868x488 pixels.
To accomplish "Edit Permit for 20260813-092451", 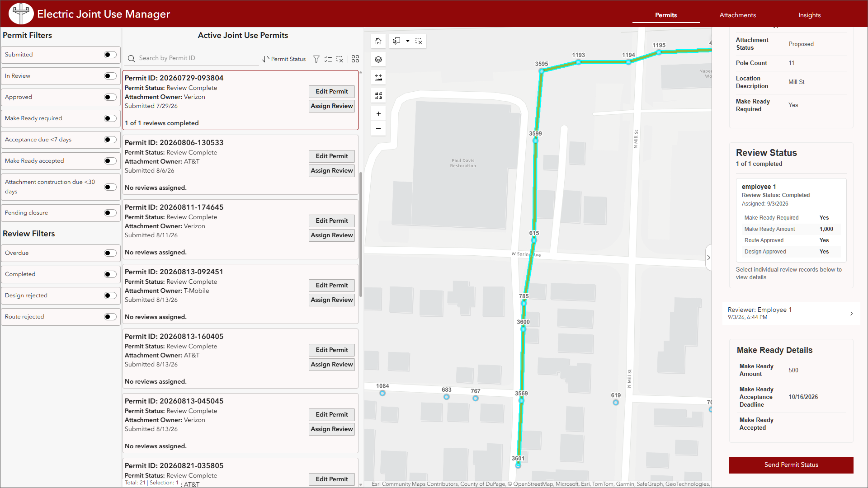I will tap(332, 286).
